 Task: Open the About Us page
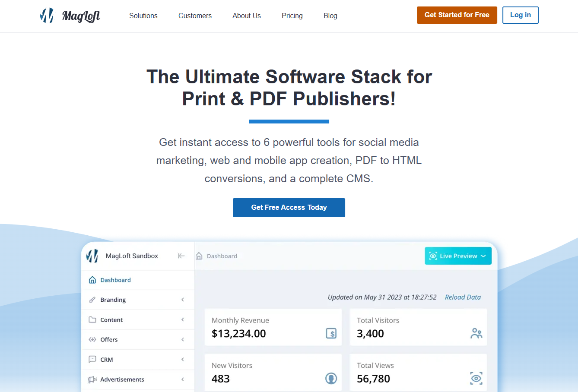247,16
